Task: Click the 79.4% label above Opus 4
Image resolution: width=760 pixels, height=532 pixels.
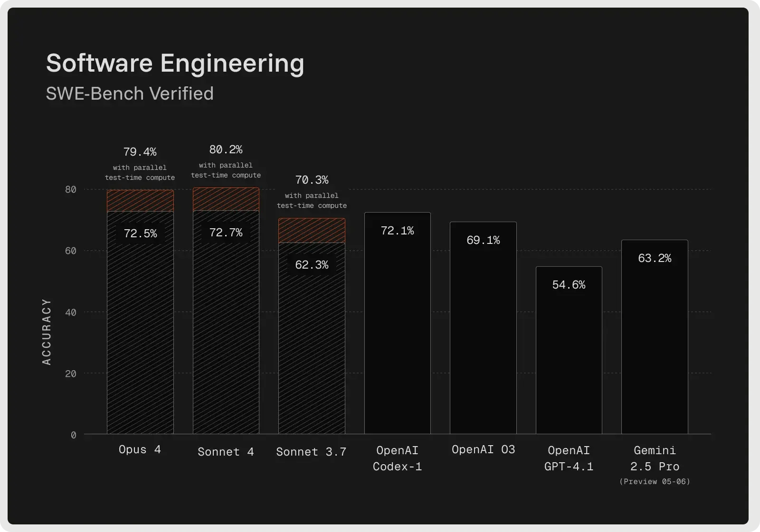Action: [140, 152]
